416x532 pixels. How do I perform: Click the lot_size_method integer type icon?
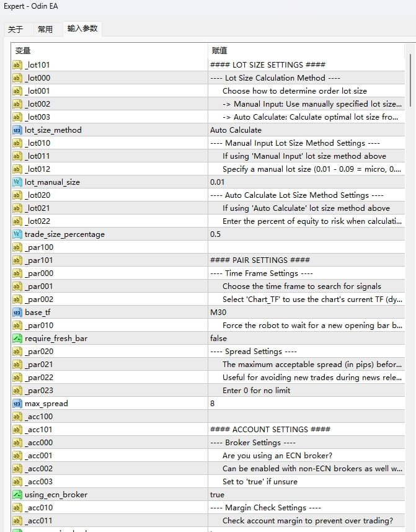coord(17,130)
